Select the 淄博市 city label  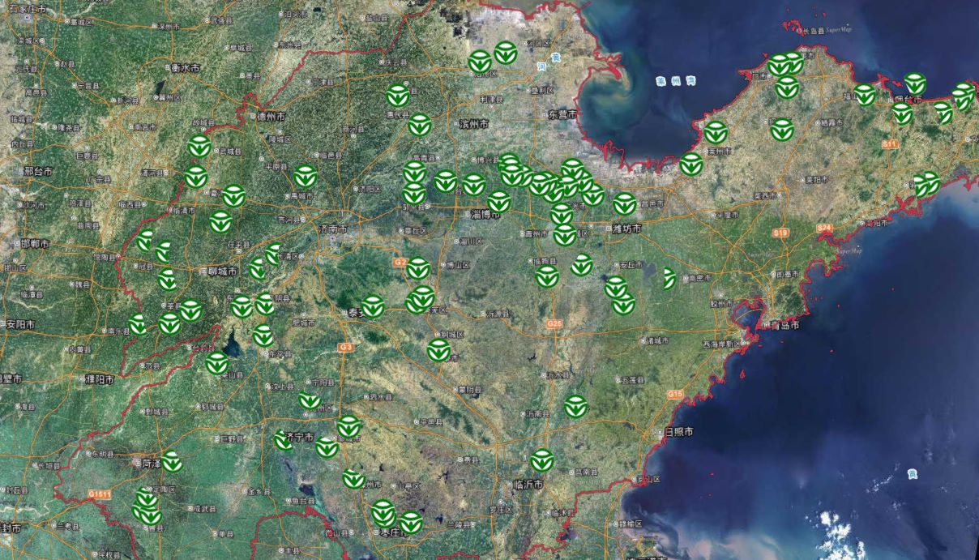[x=486, y=215]
